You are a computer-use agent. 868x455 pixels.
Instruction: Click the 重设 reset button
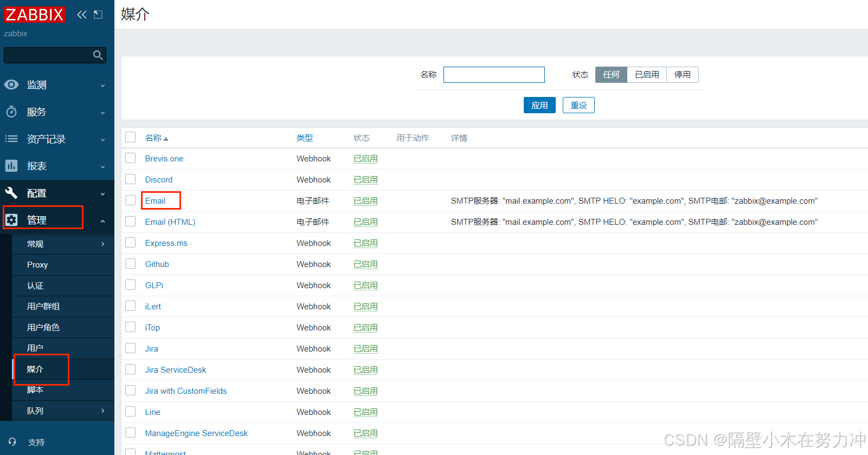tap(578, 105)
